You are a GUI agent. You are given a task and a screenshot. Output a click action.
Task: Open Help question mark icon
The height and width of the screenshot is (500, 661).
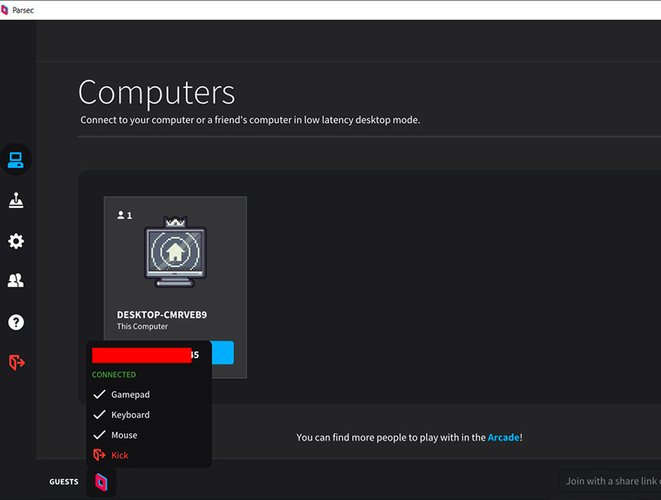pos(16,323)
